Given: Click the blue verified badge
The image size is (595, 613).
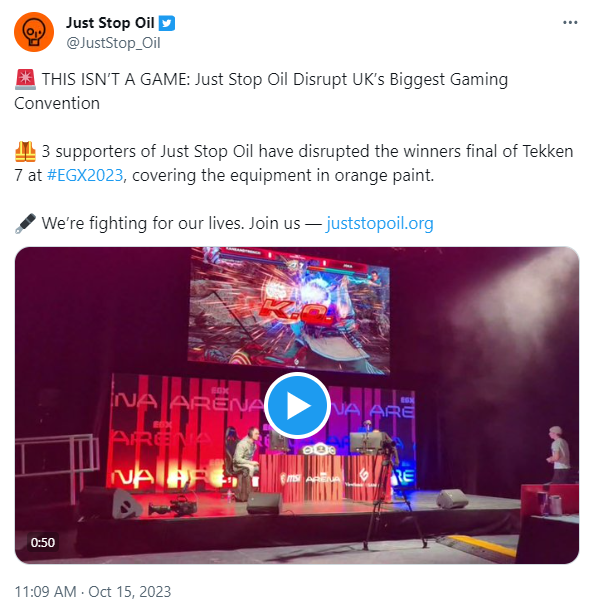Looking at the screenshot, I should [x=167, y=23].
